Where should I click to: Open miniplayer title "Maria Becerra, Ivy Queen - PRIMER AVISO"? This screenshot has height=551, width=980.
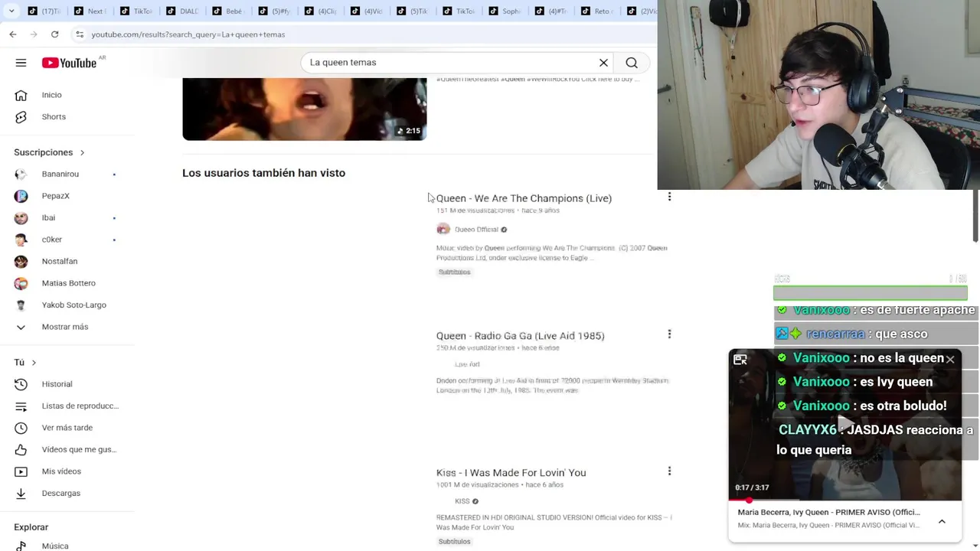[x=828, y=512]
